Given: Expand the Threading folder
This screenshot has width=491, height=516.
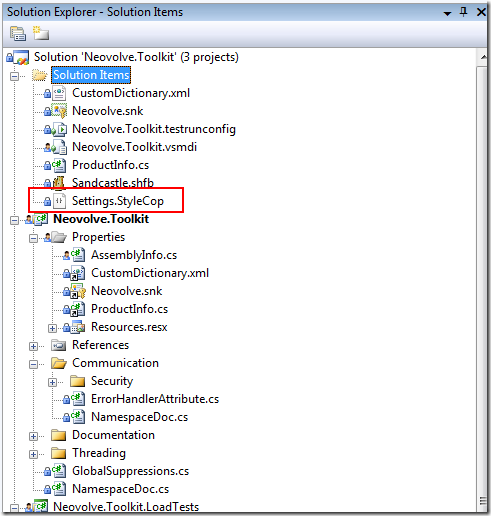Looking at the screenshot, I should coord(33,454).
